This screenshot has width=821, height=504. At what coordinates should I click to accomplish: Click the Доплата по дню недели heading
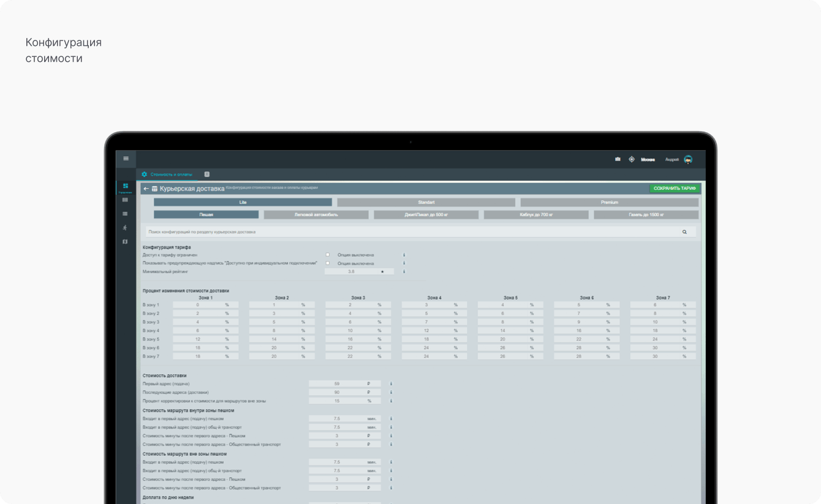pos(168,497)
